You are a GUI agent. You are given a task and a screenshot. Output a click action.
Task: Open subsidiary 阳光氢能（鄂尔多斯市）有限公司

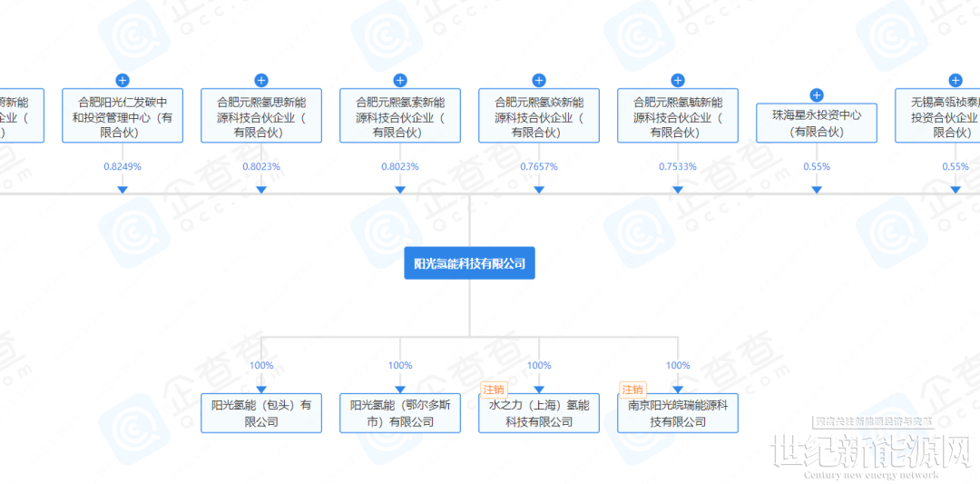[400, 412]
